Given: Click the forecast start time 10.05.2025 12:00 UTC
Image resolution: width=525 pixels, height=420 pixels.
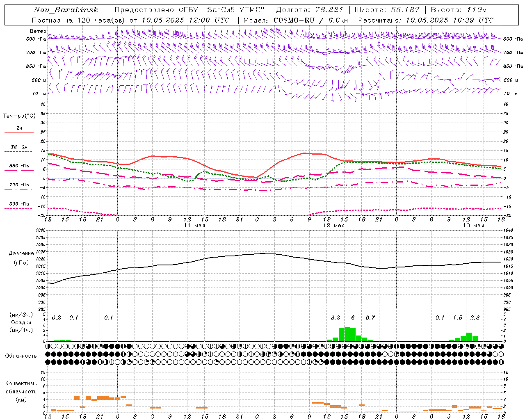Looking at the screenshot, I should click(x=185, y=20).
